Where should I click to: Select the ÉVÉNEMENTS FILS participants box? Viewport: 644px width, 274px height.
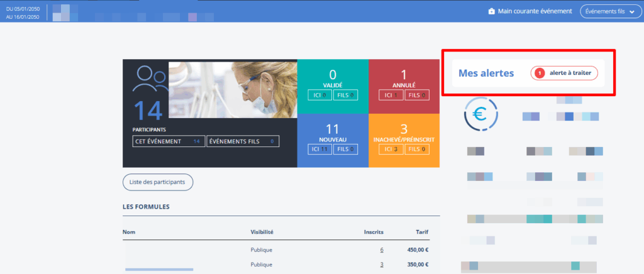pyautogui.click(x=243, y=141)
